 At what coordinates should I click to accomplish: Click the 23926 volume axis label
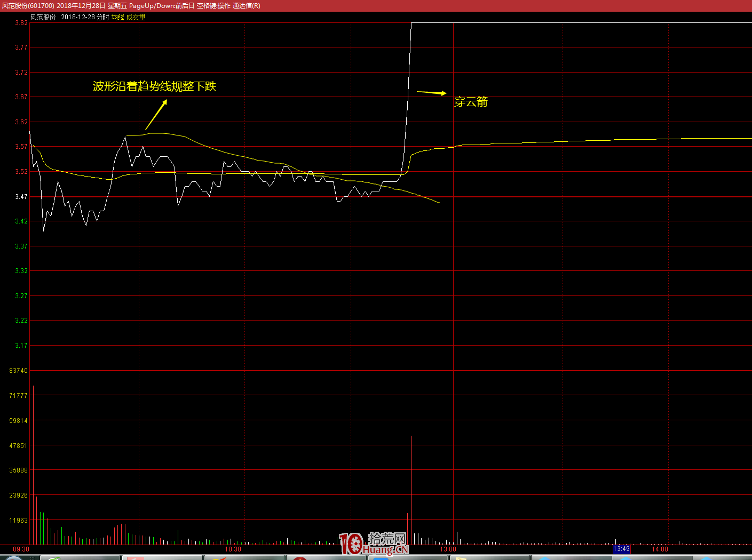click(x=18, y=495)
